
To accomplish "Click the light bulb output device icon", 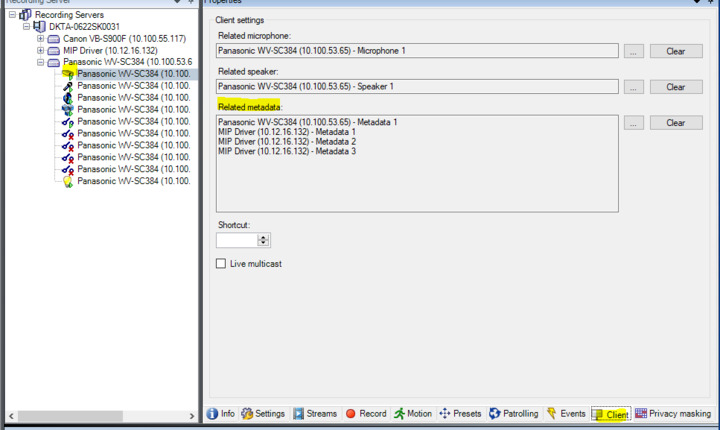I will click(x=67, y=182).
